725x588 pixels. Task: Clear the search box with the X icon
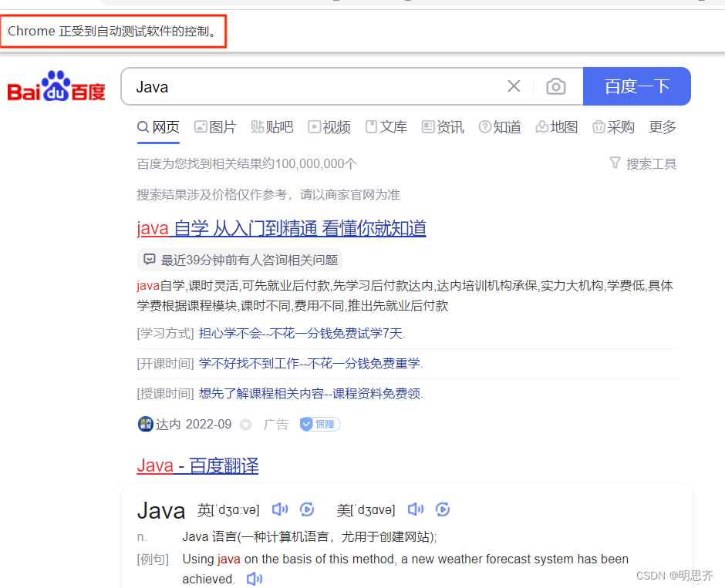point(514,86)
